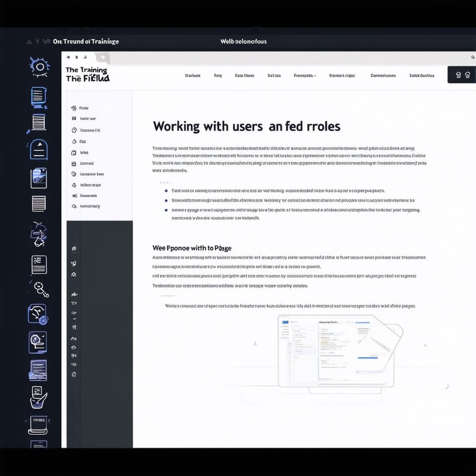This screenshot has height=476, width=476.
Task: Click the blue stacked-pages icon in left dock
Action: [x=38, y=370]
